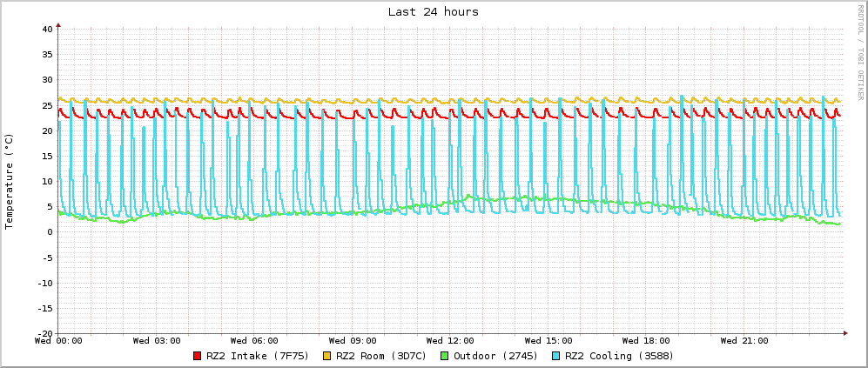Viewport: 868px width, 368px height.
Task: Click the Wed 09:00 time axis label
Action: click(353, 341)
